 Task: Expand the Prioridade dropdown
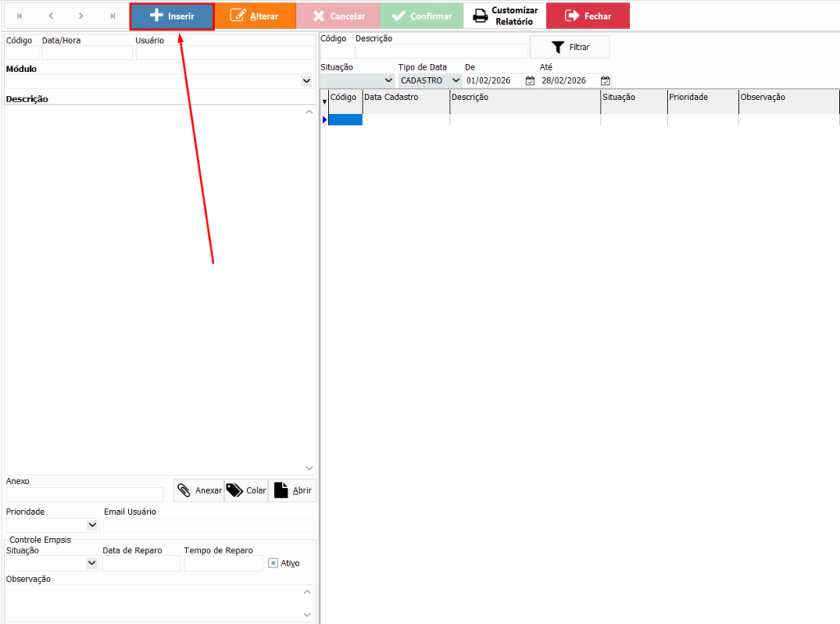click(92, 525)
